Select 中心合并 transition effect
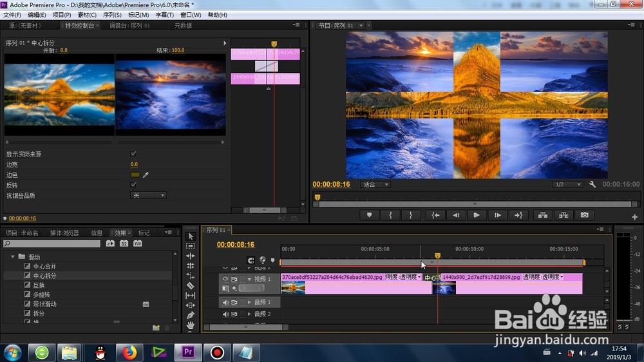 [44, 266]
